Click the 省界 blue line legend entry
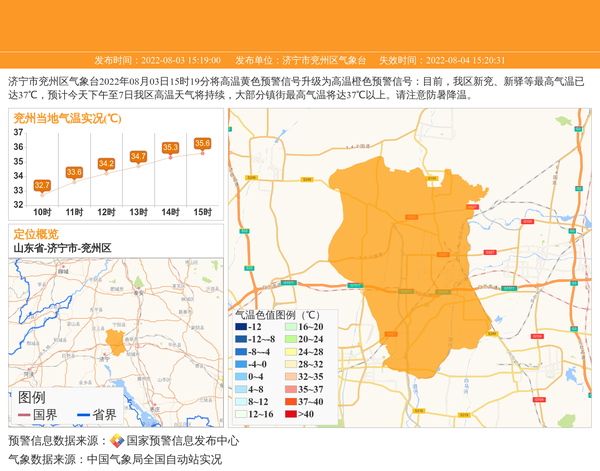Image resolution: width=600 pixels, height=471 pixels. click(x=95, y=415)
